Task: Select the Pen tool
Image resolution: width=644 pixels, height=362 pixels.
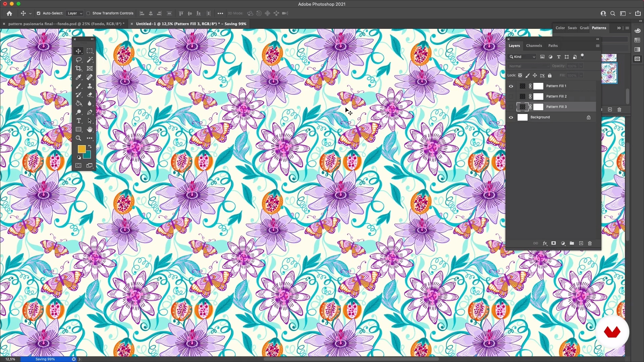Action: pyautogui.click(x=90, y=112)
